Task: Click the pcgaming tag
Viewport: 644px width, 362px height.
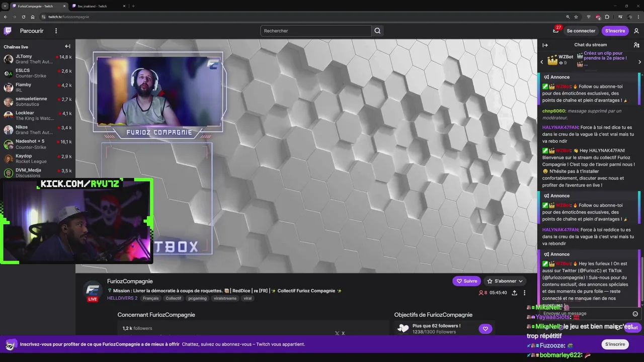Action: 197,298
